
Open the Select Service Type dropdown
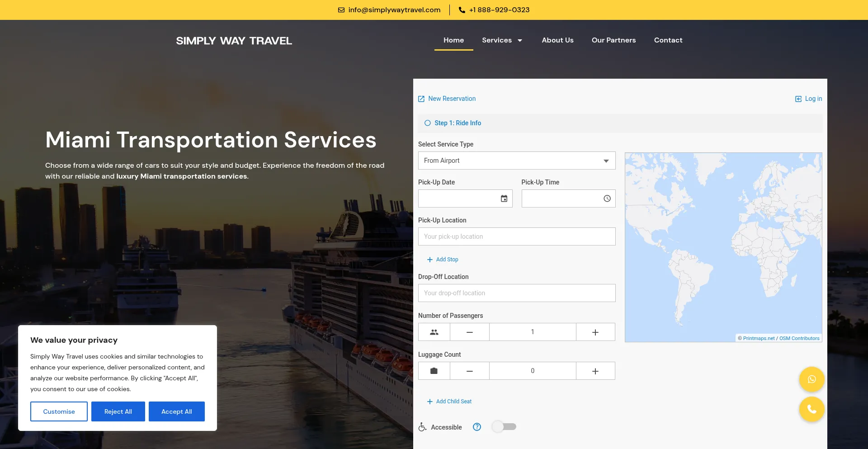click(x=516, y=161)
